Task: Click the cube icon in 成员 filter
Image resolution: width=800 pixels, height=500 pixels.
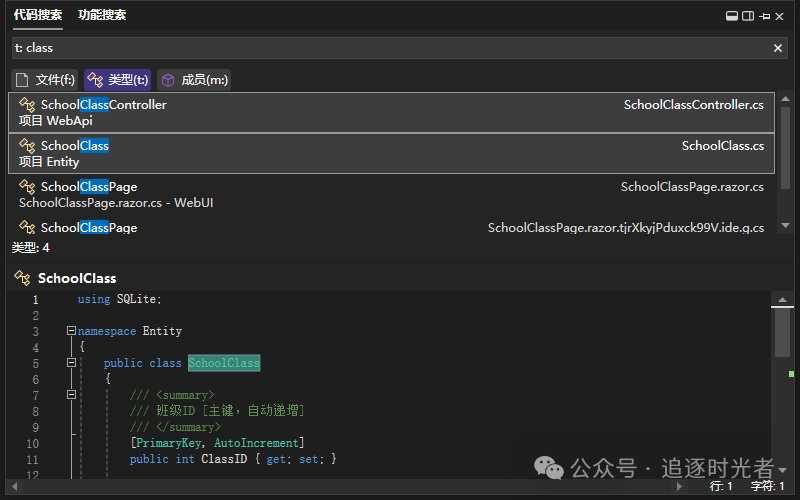Action: [x=168, y=80]
